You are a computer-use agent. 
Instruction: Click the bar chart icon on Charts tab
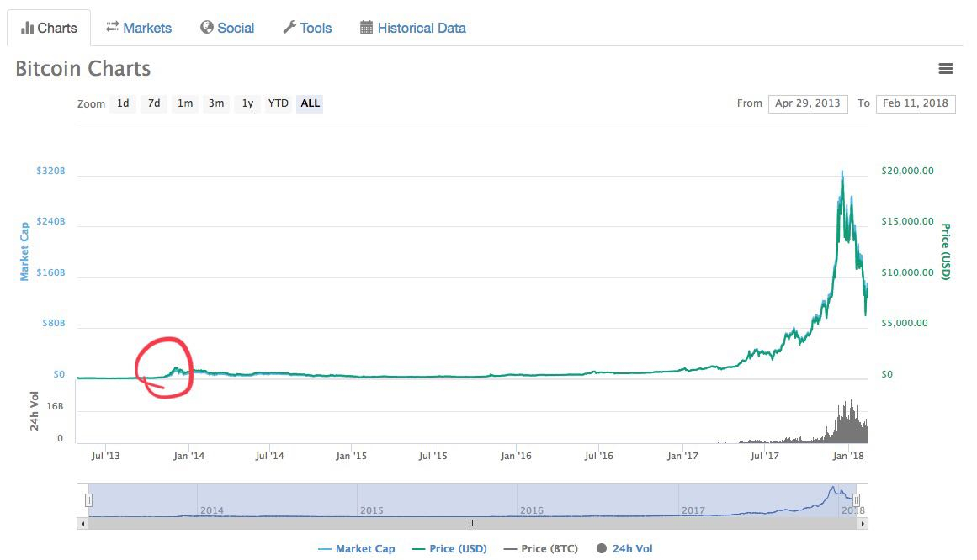point(28,28)
